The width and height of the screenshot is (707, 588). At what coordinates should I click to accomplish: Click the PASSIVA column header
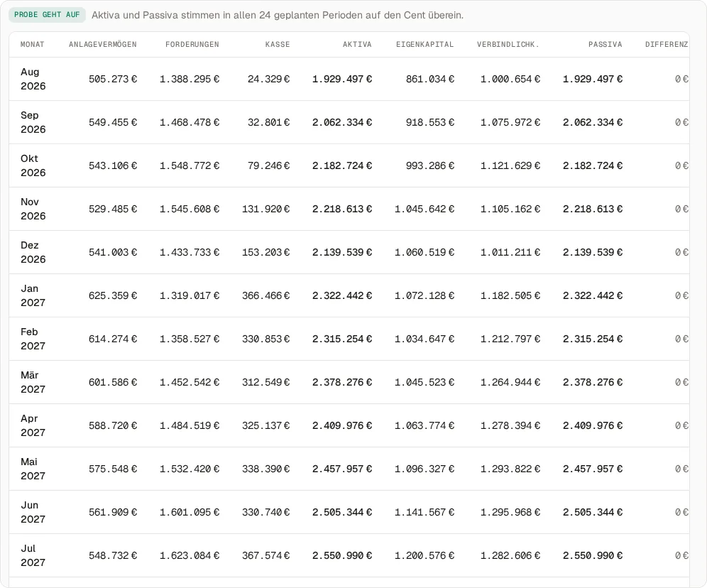coord(605,44)
